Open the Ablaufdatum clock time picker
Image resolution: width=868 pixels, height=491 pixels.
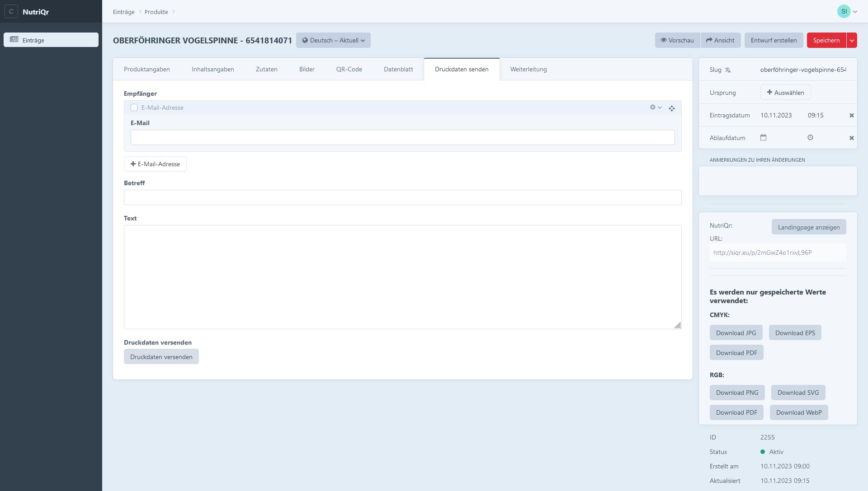(810, 138)
